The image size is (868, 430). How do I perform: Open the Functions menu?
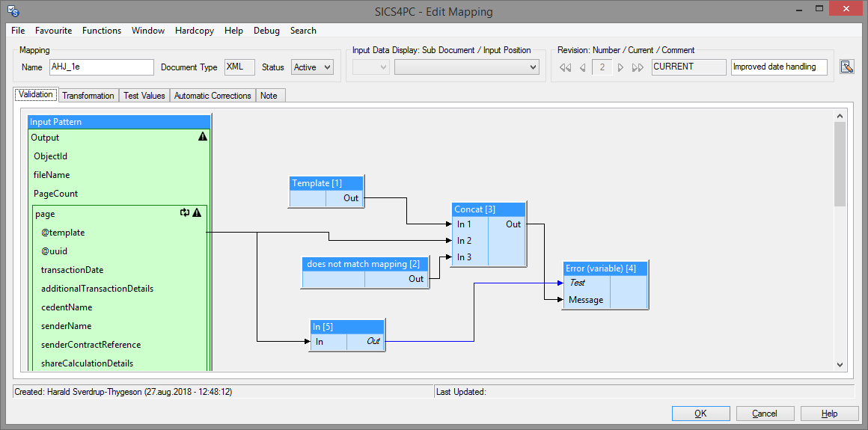(102, 31)
